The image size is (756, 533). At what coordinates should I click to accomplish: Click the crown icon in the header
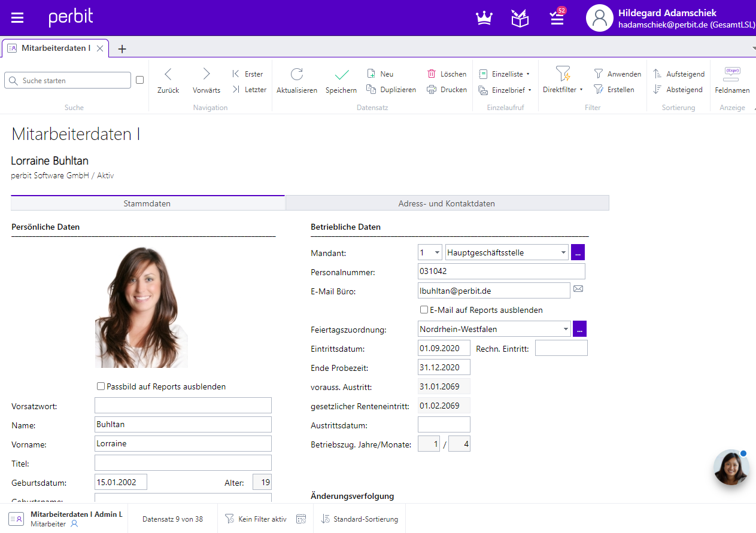coord(484,18)
